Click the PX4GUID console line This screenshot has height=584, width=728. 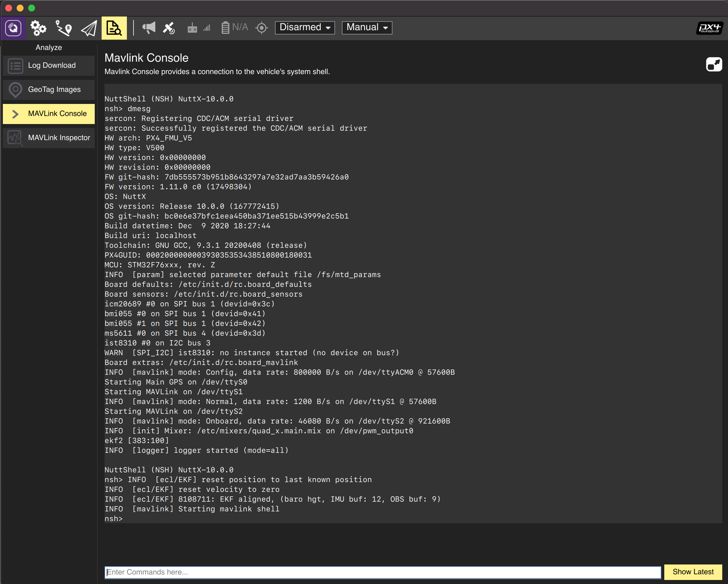point(208,255)
